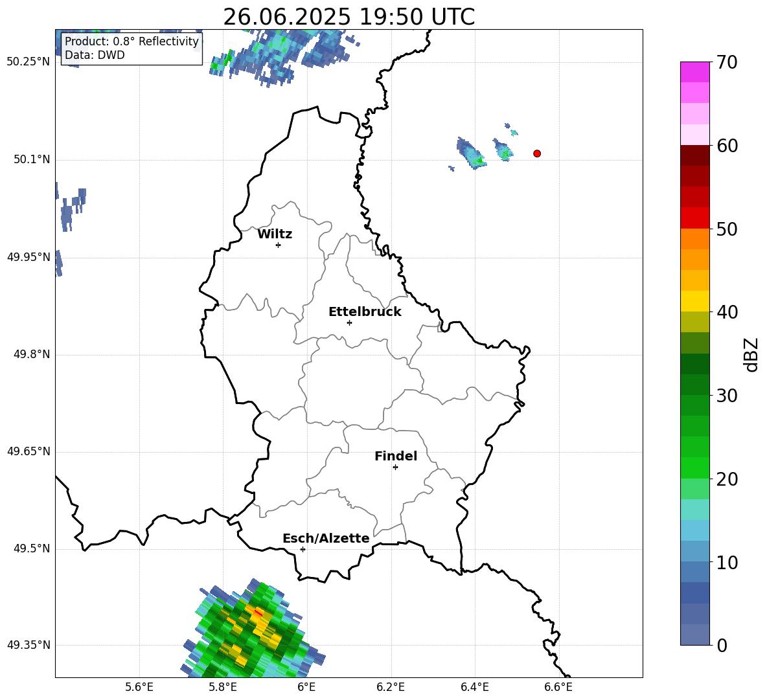The height and width of the screenshot is (700, 767).
Task: Click the 40 tick label on colorbar
Action: 727,312
